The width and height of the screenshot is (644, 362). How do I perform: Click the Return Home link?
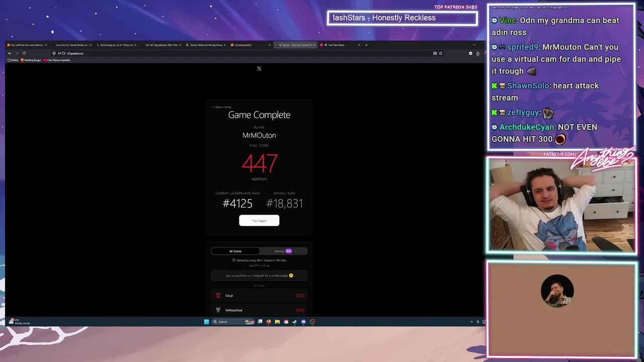coord(222,107)
